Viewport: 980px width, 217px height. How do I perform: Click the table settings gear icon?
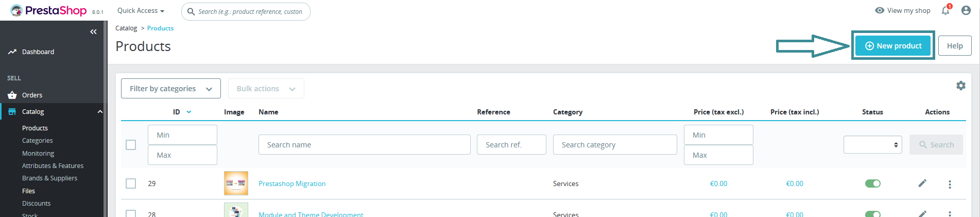[x=961, y=86]
